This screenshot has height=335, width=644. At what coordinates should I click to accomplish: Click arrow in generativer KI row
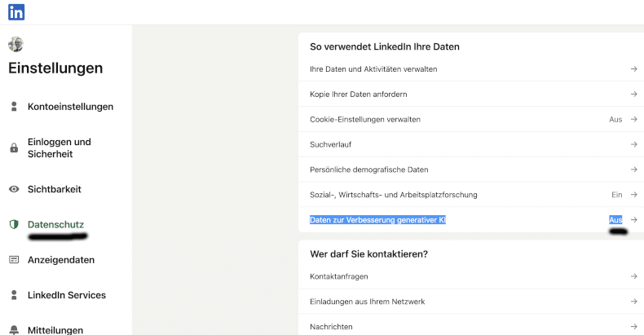(x=633, y=219)
